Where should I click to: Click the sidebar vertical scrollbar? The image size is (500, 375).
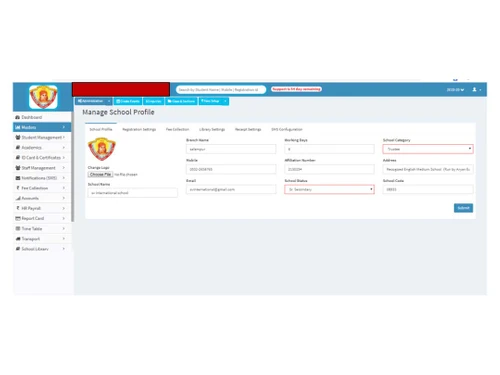tap(72, 166)
